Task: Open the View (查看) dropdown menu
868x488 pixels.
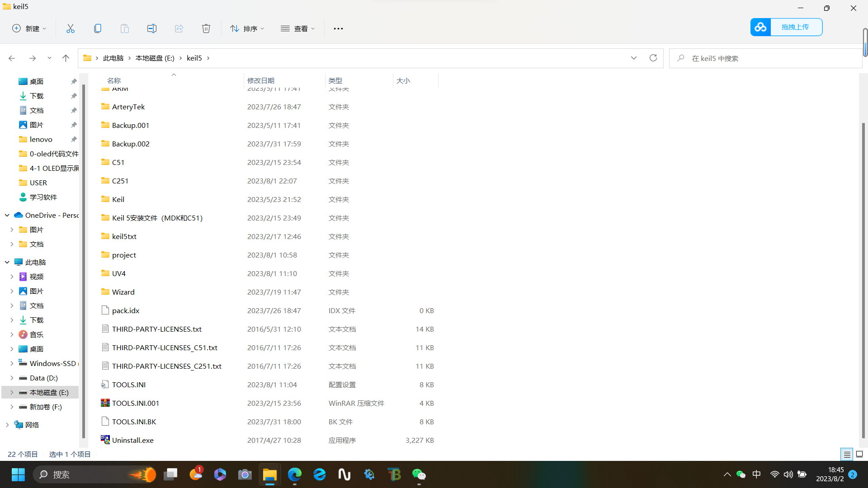Action: 297,28
